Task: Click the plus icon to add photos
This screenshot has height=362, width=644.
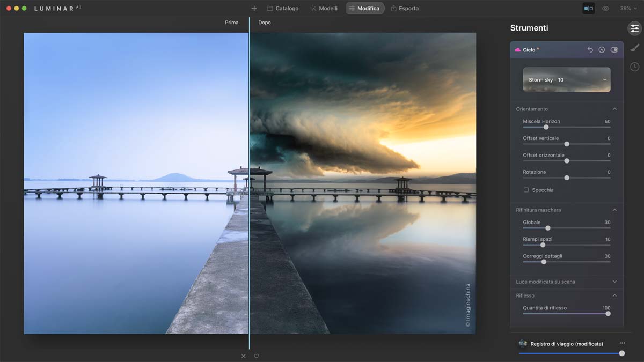Action: 254,9
